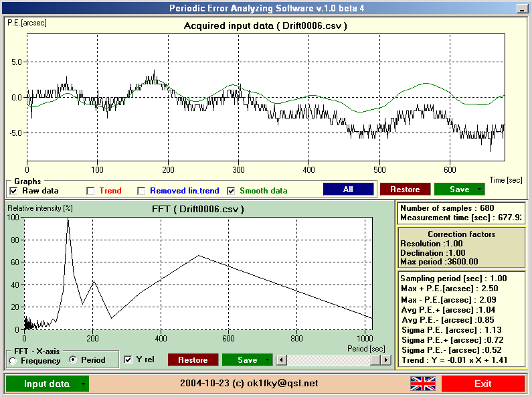Screen dimensions: 532x397
Task: Disable the Smooth data checkbox
Action: tap(232, 191)
